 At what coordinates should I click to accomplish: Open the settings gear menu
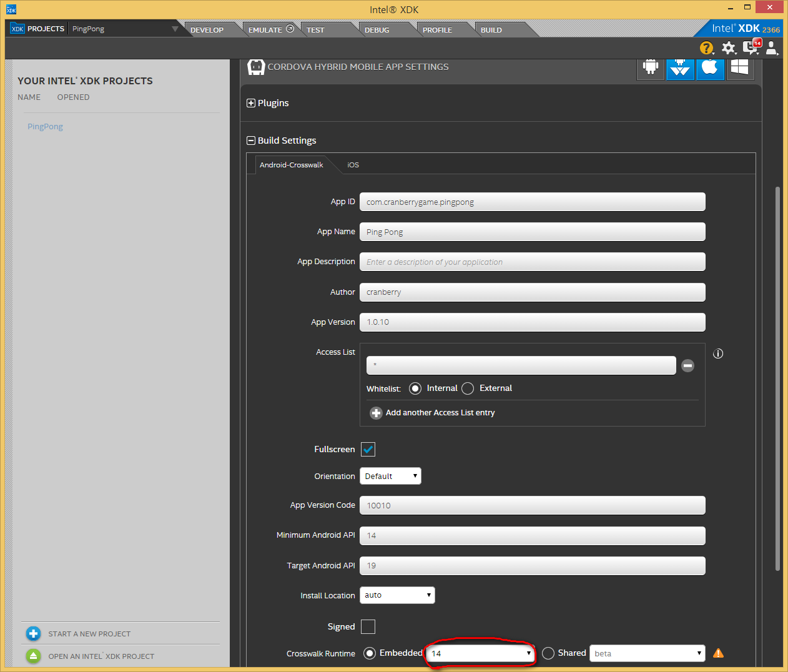pos(729,48)
